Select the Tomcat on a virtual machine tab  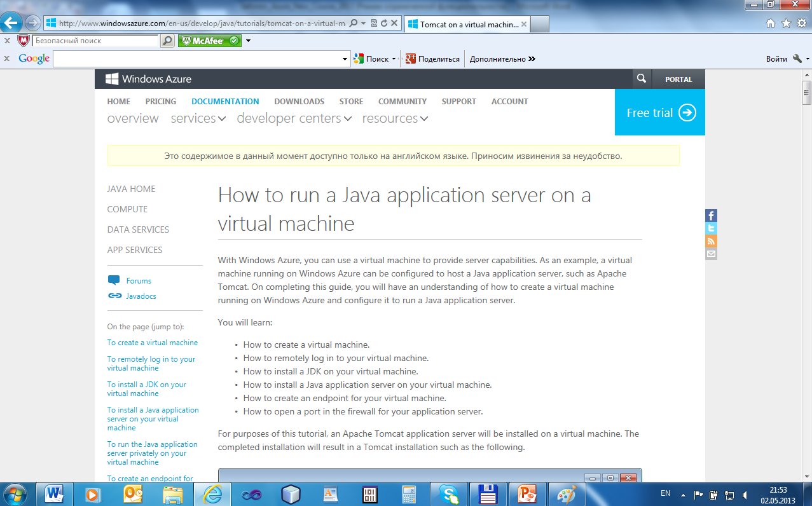coord(466,24)
